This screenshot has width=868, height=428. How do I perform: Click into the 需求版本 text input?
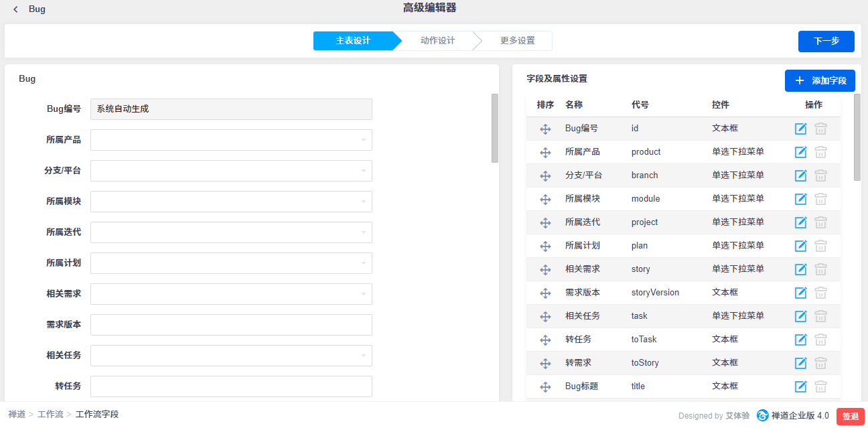(x=231, y=325)
